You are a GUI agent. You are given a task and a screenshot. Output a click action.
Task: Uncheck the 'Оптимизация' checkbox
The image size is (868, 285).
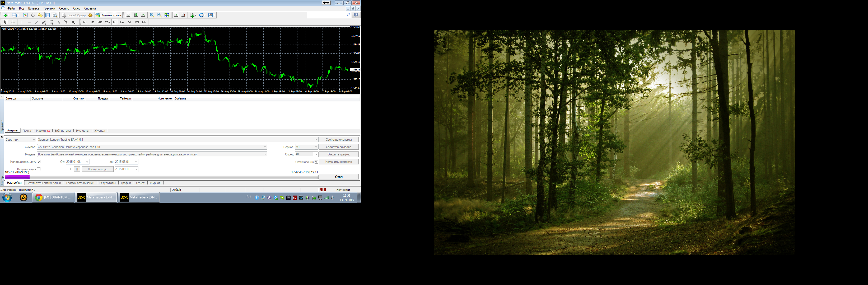tap(316, 162)
